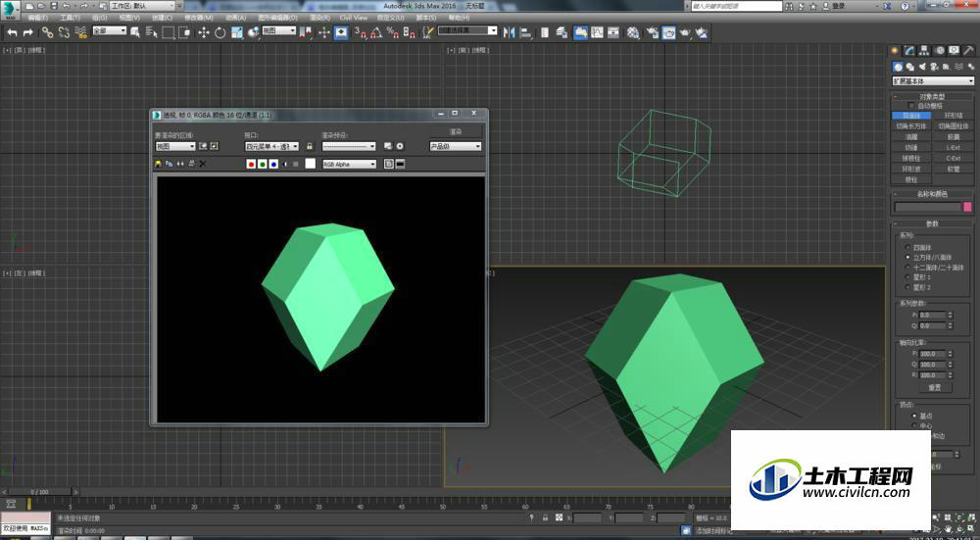Select the Basic (基点) vertices radio button
980x540 pixels.
[915, 416]
